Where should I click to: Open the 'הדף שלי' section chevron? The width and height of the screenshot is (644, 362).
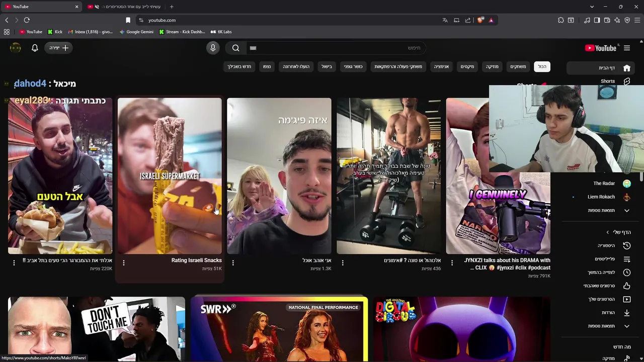(608, 232)
